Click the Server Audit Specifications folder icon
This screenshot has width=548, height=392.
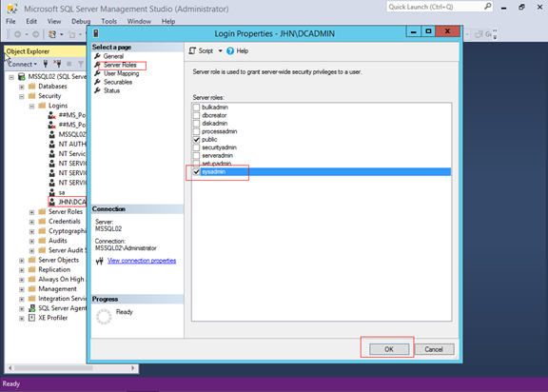click(42, 250)
